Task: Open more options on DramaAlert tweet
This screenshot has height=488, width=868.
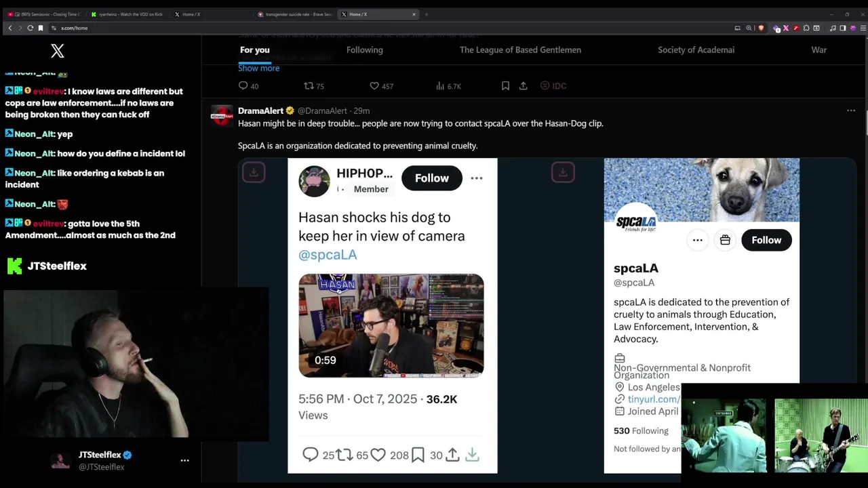Action: pos(851,110)
